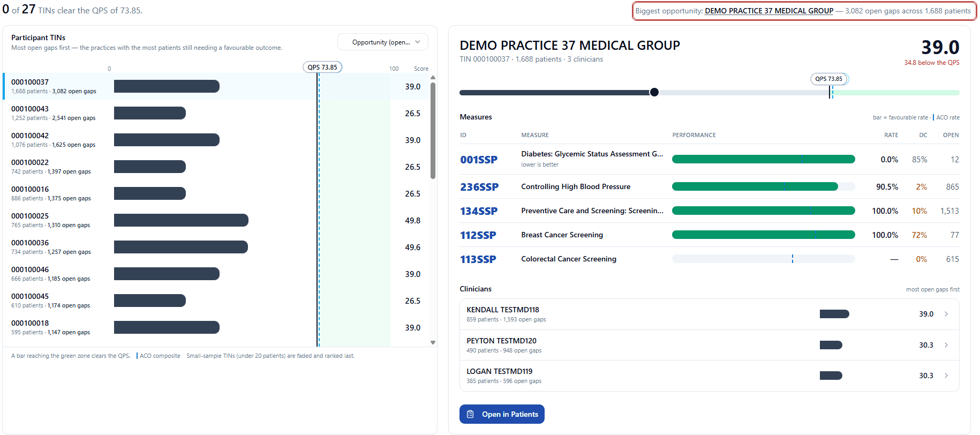Click the OPEN column header in Measures
The height and width of the screenshot is (435, 980).
click(951, 135)
